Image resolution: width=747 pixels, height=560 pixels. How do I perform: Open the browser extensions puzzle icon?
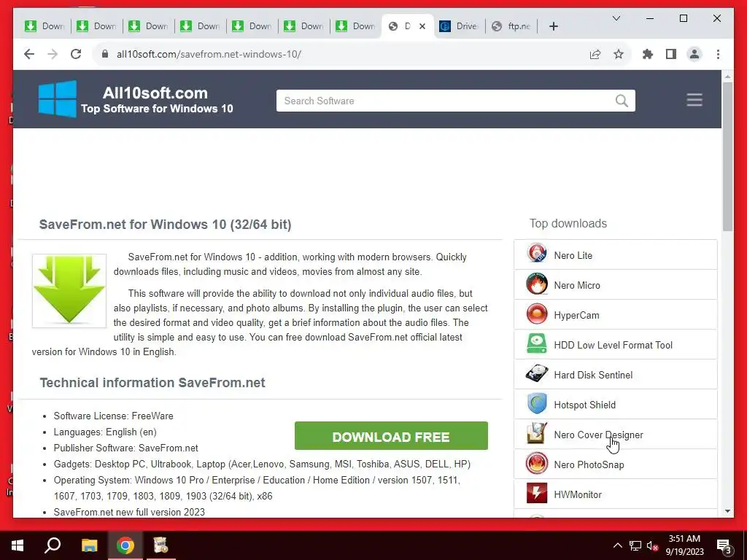[648, 54]
